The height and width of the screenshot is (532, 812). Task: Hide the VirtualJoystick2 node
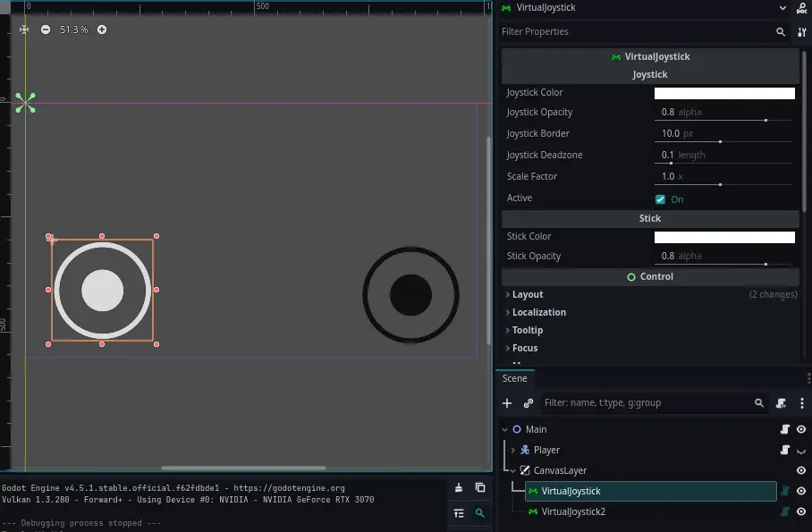click(x=799, y=511)
